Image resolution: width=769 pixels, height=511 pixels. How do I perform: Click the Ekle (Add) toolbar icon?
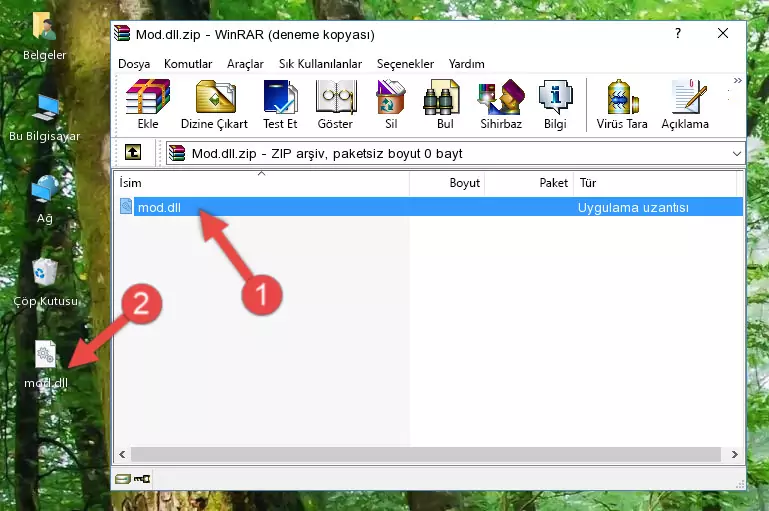point(148,104)
